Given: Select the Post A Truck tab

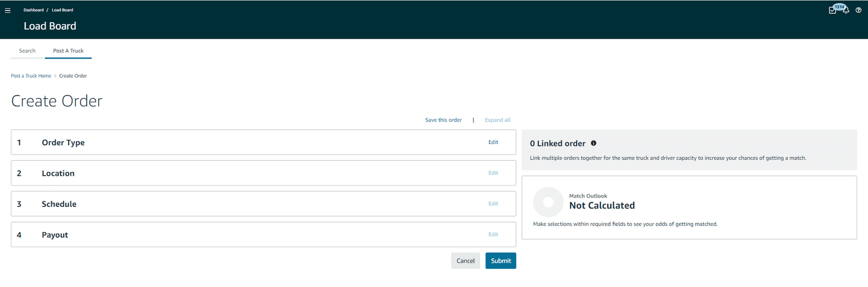Looking at the screenshot, I should point(68,51).
